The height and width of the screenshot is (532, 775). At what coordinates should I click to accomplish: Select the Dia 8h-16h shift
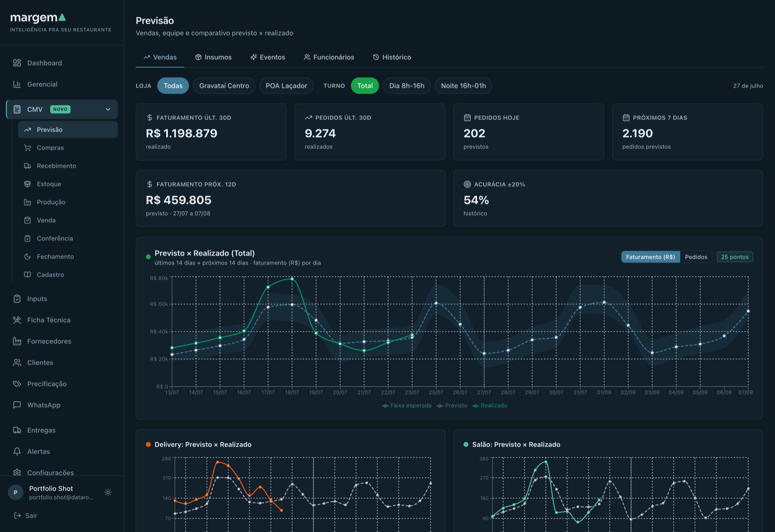click(x=407, y=86)
